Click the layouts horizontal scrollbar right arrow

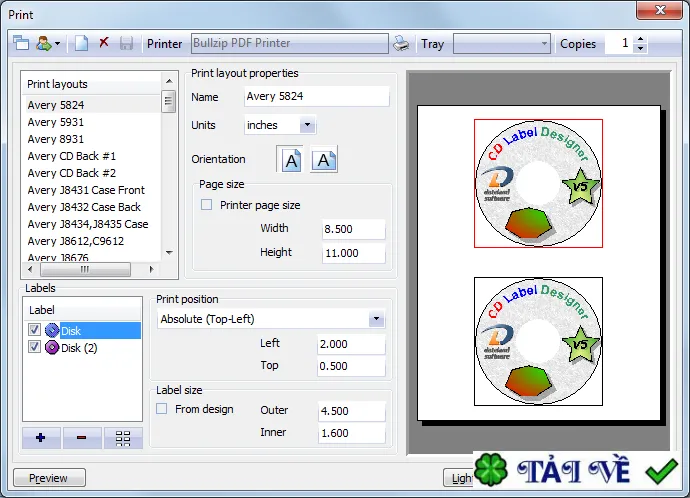pyautogui.click(x=152, y=269)
